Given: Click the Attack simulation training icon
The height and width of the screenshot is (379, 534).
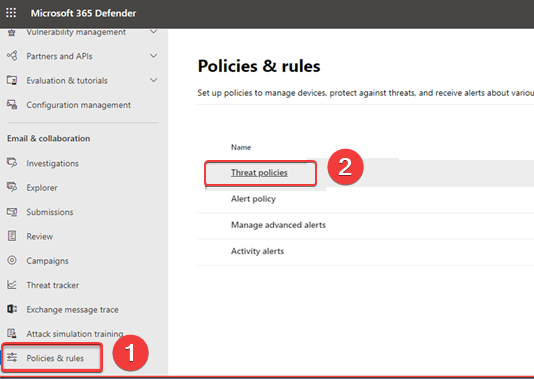Looking at the screenshot, I should (12, 333).
